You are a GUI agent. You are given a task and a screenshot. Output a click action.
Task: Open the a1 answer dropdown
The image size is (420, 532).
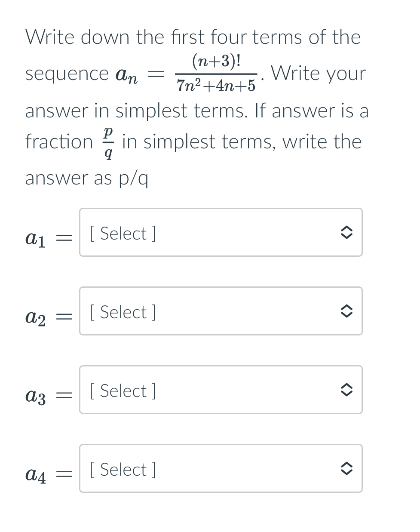221,232
